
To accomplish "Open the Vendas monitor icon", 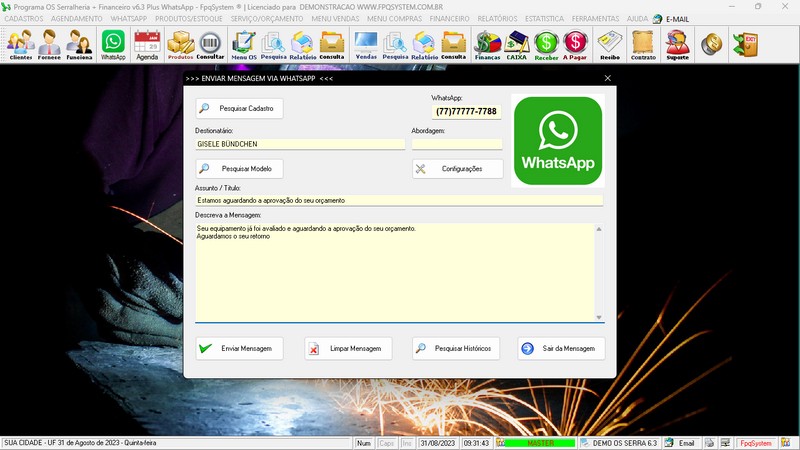I will click(x=366, y=45).
